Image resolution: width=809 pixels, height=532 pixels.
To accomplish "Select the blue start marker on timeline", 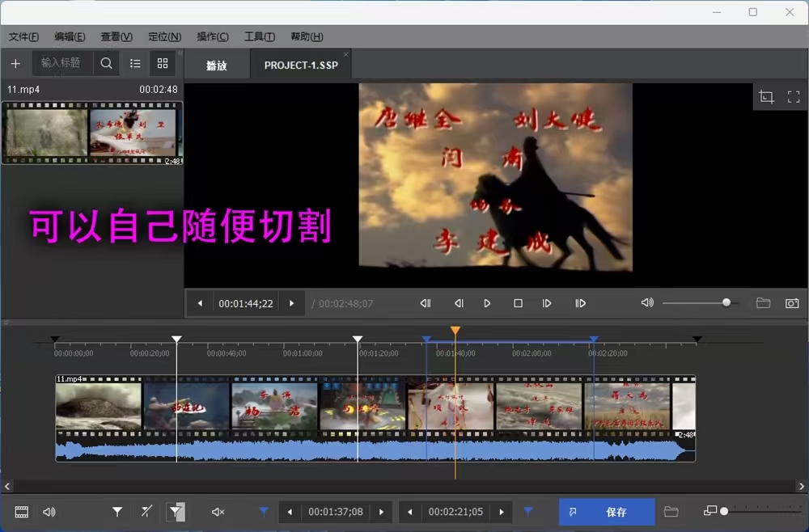I will 426,340.
